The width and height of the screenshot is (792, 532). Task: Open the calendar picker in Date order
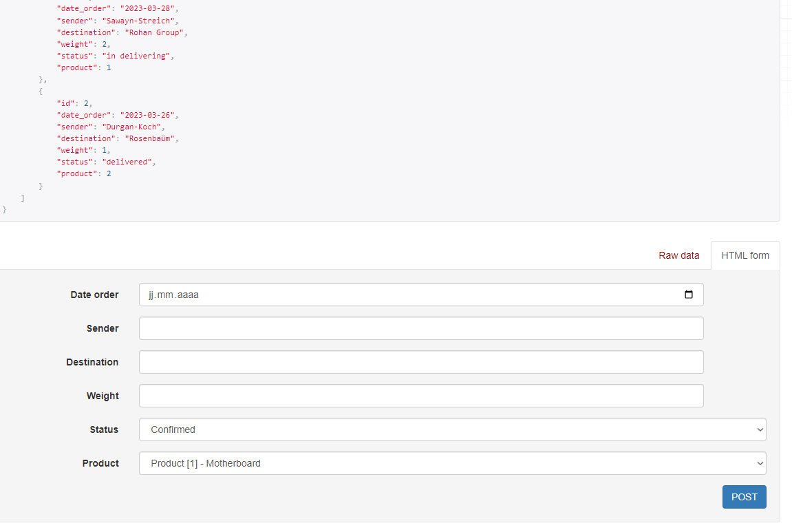pyautogui.click(x=689, y=295)
